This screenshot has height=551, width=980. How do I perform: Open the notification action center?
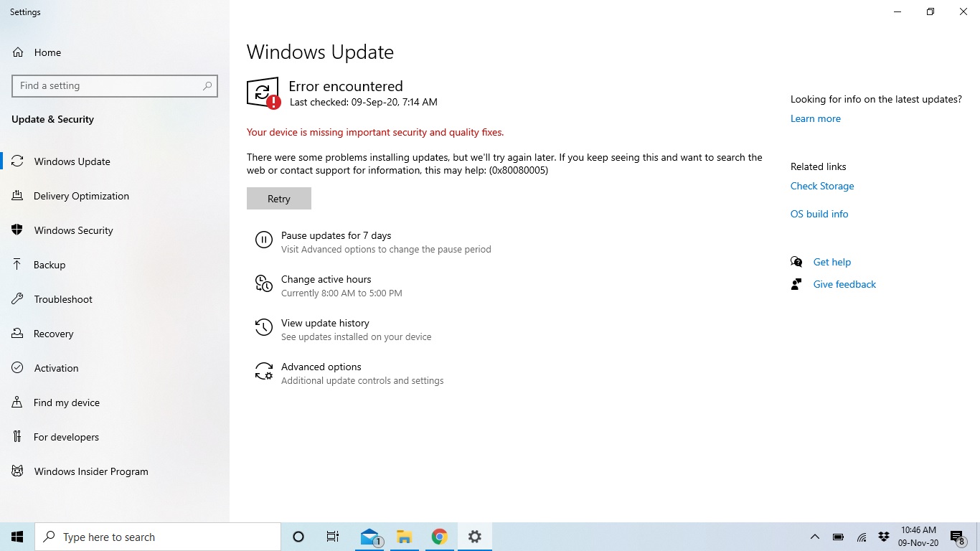[x=957, y=537]
